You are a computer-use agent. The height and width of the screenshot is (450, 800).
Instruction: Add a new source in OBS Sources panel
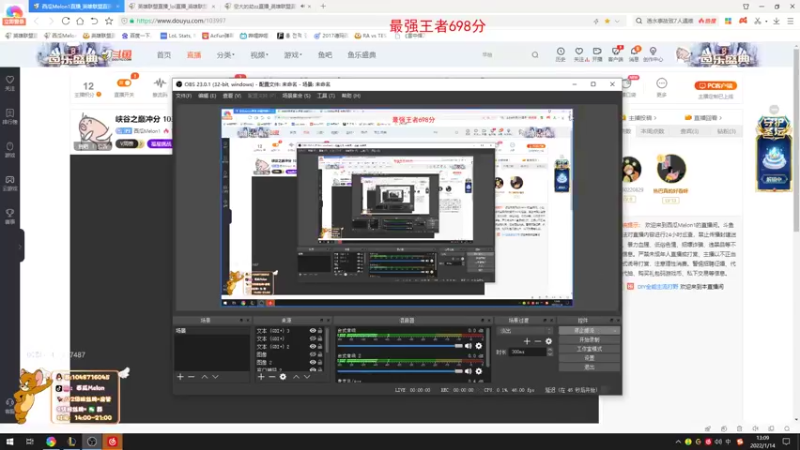tap(261, 377)
